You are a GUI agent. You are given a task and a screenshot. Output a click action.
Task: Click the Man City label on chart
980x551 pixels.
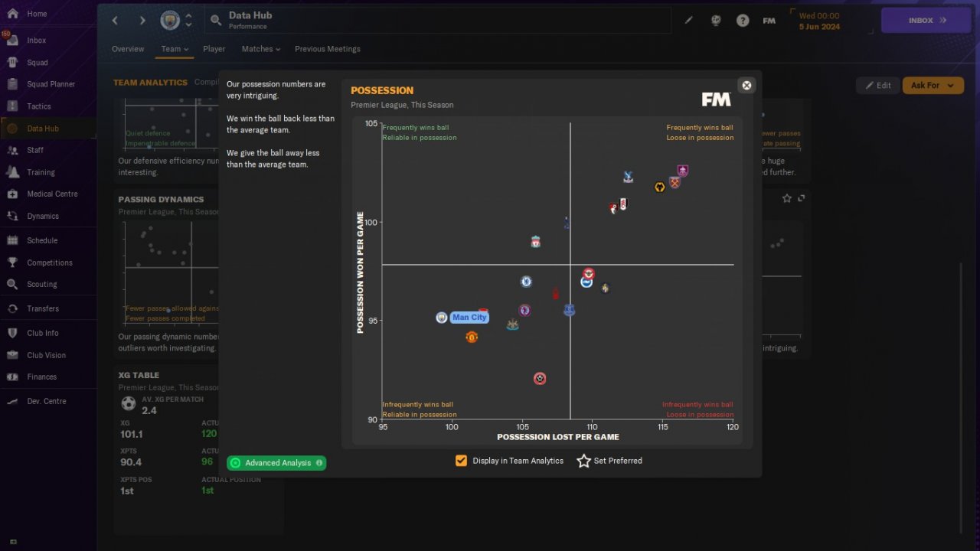tap(469, 318)
